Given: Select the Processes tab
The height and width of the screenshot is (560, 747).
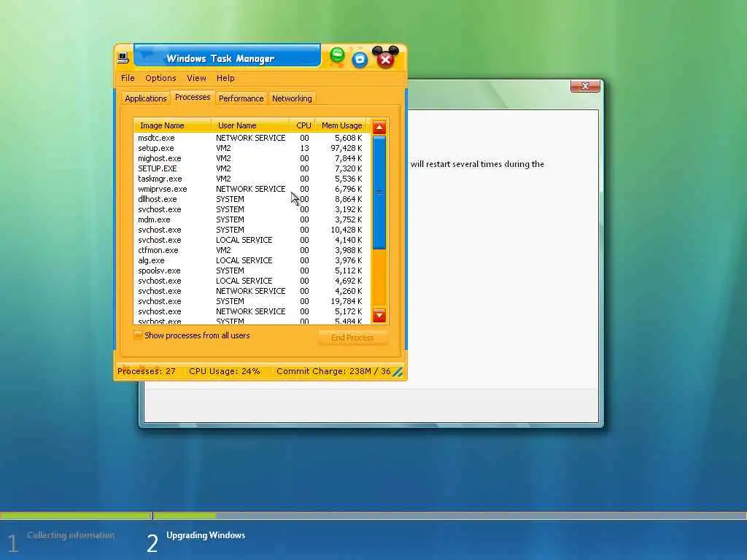Looking at the screenshot, I should (193, 97).
